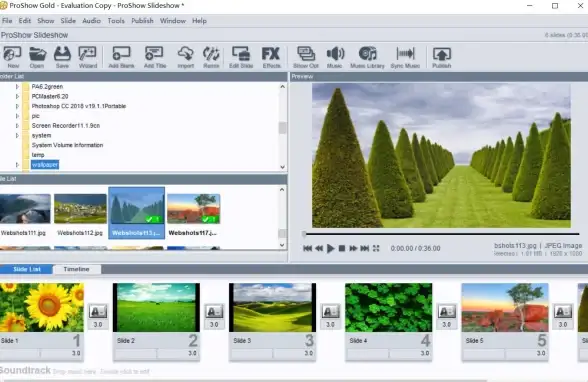The width and height of the screenshot is (588, 382).
Task: Open the Music Library
Action: click(x=368, y=57)
